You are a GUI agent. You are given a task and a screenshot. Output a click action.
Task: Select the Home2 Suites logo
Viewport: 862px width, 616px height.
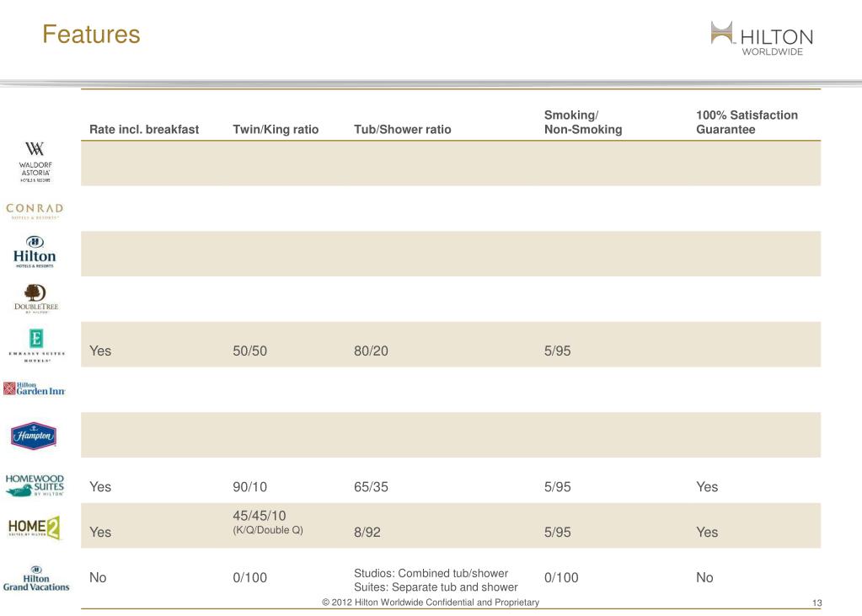pyautogui.click(x=35, y=528)
